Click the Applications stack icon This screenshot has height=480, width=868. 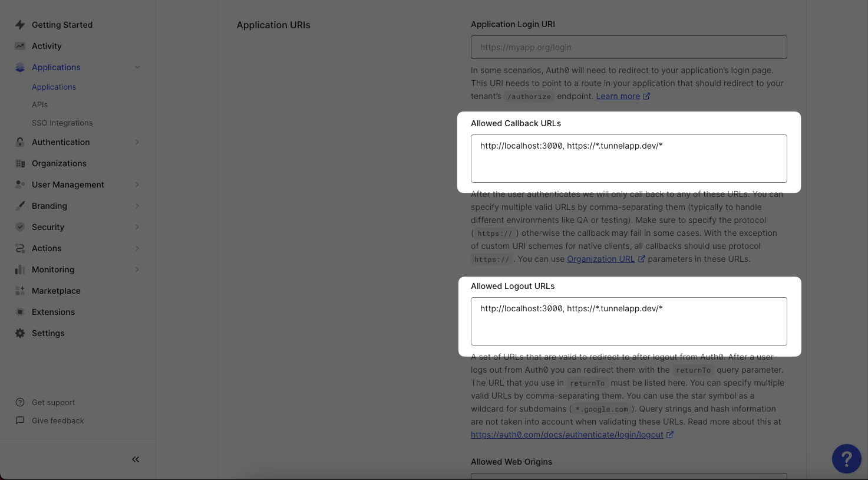coord(20,67)
